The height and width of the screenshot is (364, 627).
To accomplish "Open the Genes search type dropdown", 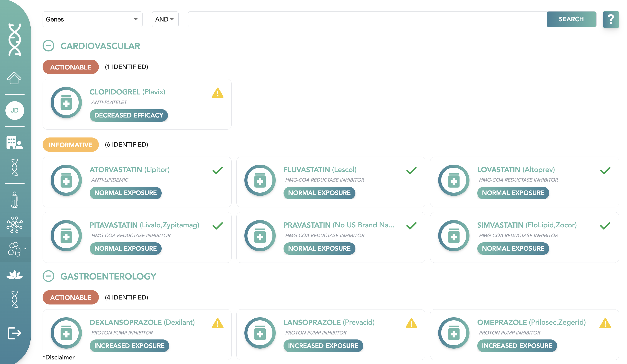I will [x=92, y=19].
